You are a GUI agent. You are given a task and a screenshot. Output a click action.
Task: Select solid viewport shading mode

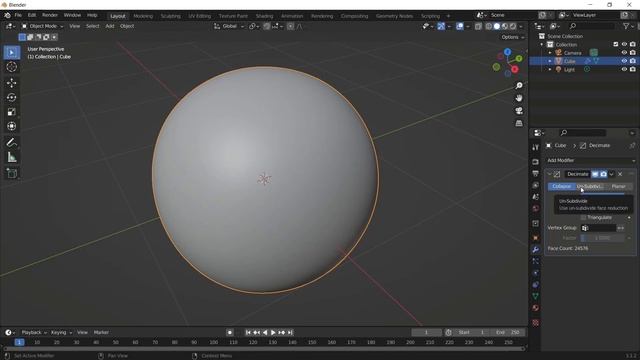pyautogui.click(x=497, y=26)
